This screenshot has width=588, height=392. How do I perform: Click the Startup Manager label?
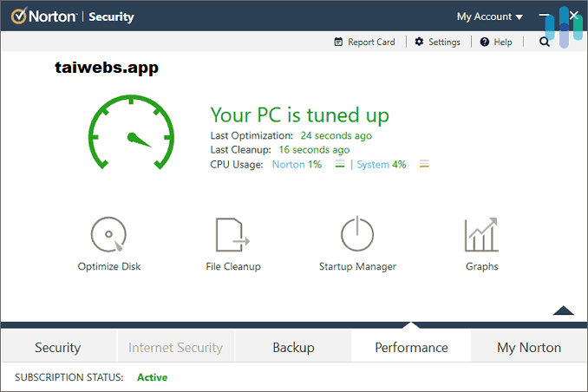click(357, 266)
